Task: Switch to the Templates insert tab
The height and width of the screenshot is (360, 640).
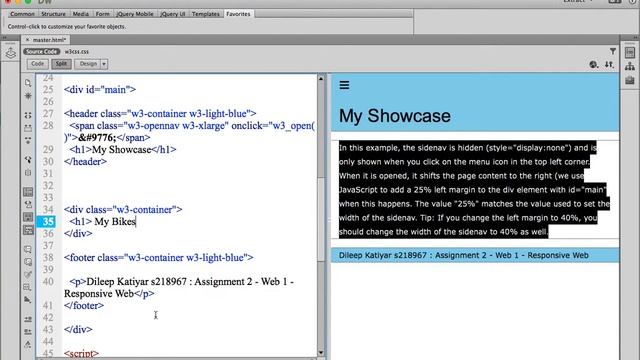Action: 206,14
